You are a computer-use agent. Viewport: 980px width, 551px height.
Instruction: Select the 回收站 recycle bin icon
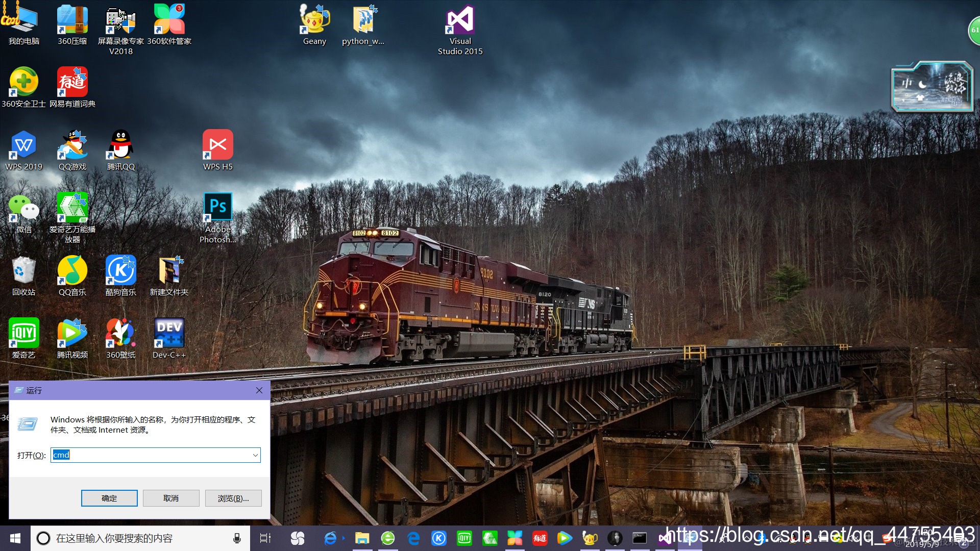point(23,270)
